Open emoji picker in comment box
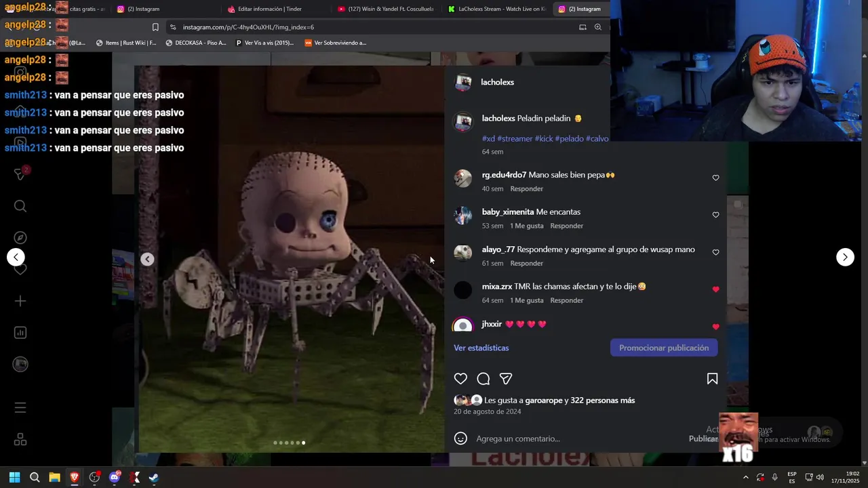Screen dimensions: 868x488 coord(460,439)
